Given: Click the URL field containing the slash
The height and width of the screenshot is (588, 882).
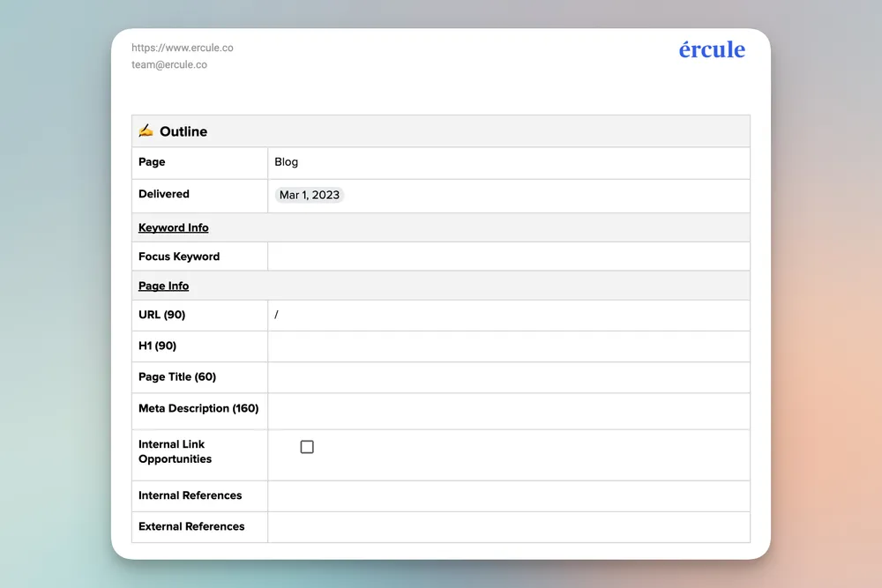Looking at the screenshot, I should (508, 315).
